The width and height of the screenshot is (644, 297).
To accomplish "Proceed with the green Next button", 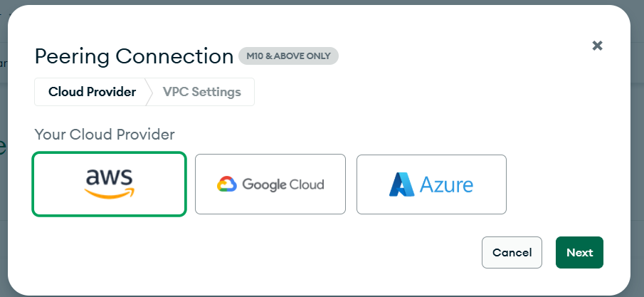I will click(x=579, y=252).
